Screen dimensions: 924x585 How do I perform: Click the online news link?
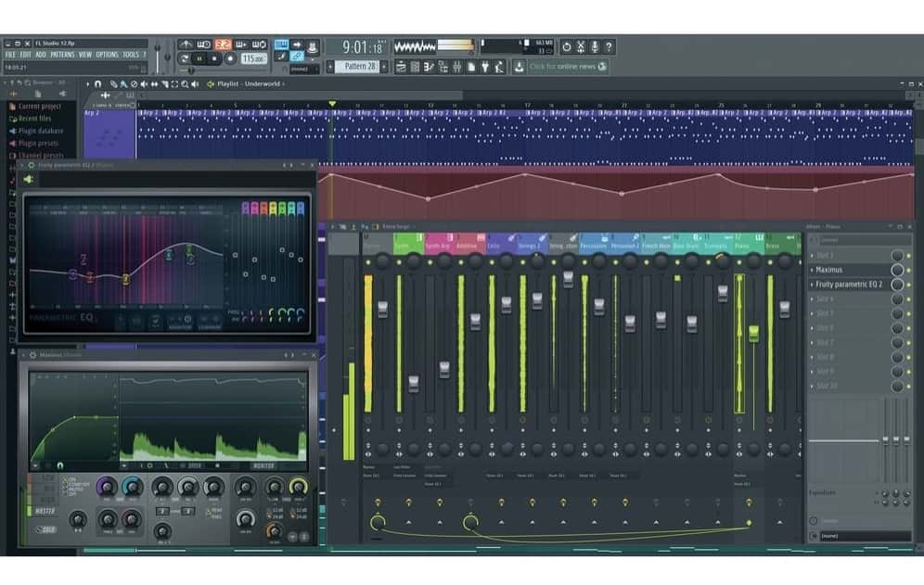568,67
